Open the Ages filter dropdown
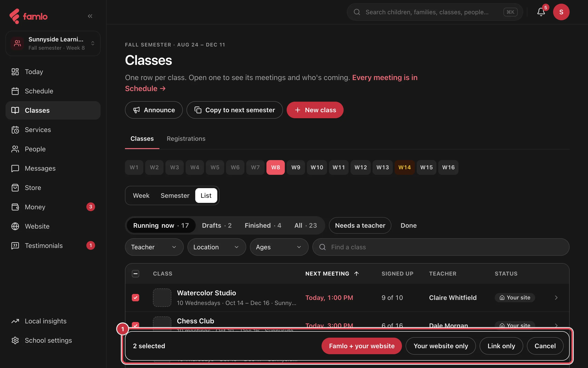The image size is (588, 368). click(x=279, y=247)
